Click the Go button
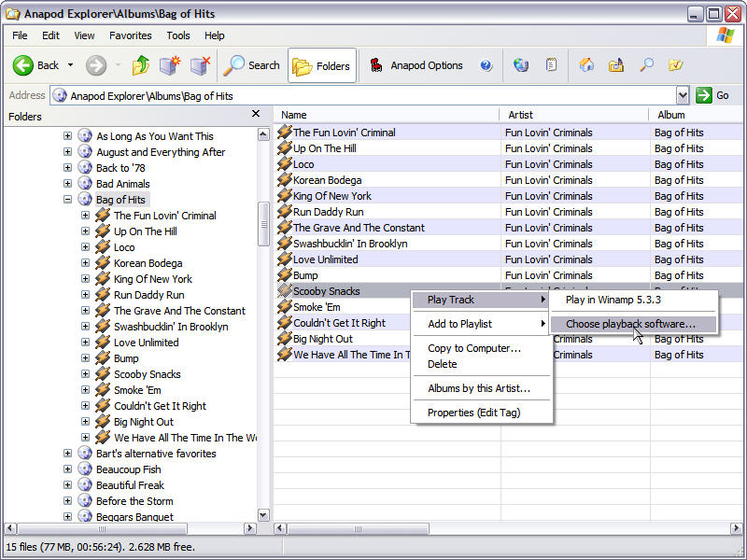The height and width of the screenshot is (560, 747). click(x=712, y=96)
